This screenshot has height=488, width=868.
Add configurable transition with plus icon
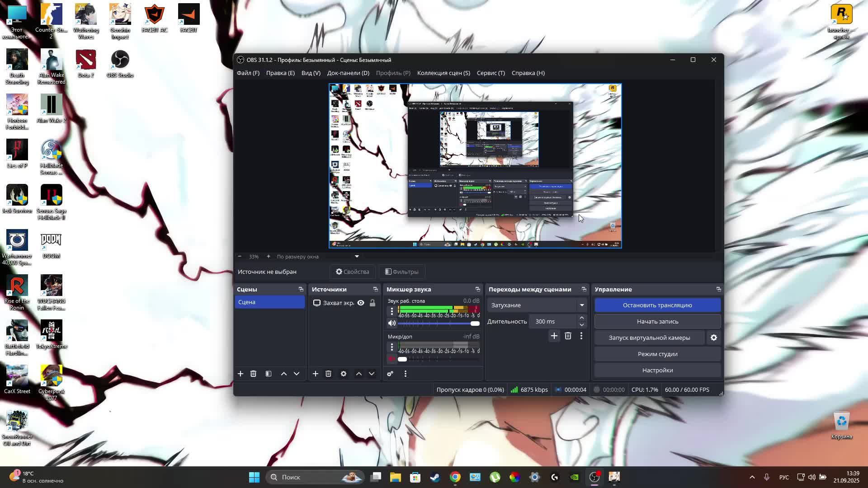(x=554, y=336)
